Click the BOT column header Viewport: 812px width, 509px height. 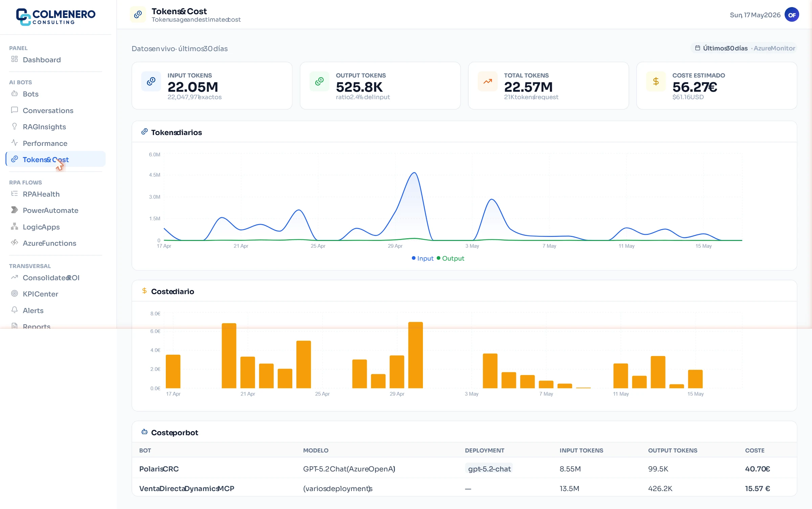point(145,450)
